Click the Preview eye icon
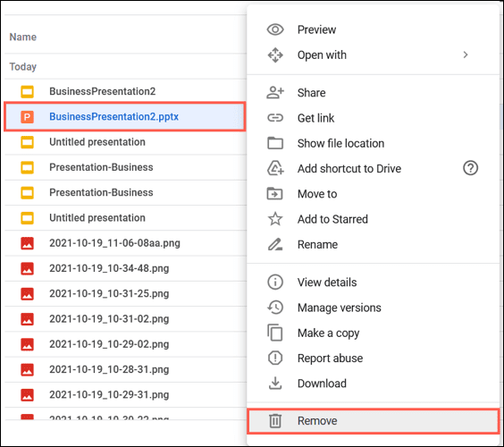The height and width of the screenshot is (447, 504). tap(275, 30)
